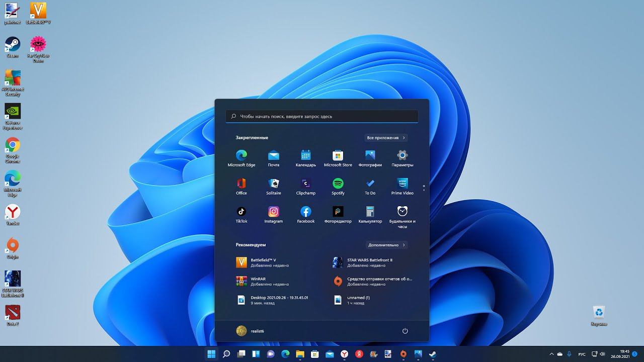Select the Корзина recycle bin icon

(599, 316)
